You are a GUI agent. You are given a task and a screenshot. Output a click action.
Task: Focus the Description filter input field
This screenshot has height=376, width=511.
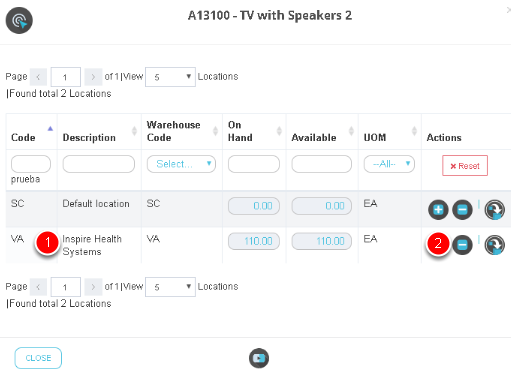(99, 164)
